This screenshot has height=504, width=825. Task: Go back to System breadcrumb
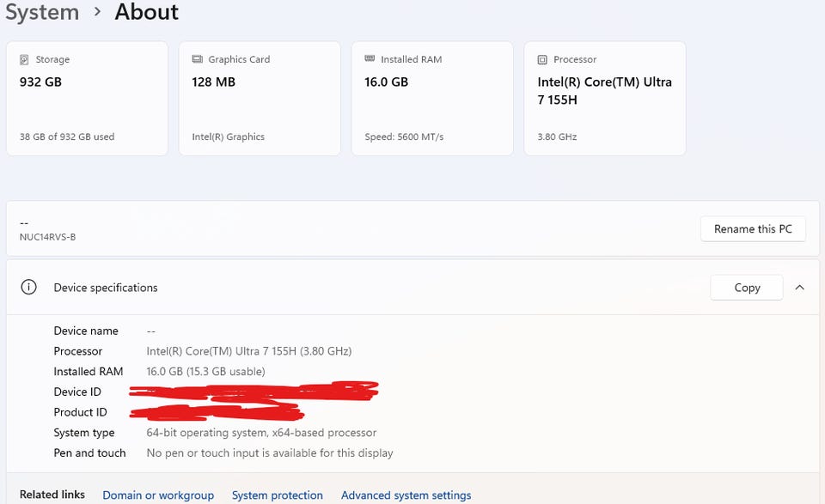42,12
